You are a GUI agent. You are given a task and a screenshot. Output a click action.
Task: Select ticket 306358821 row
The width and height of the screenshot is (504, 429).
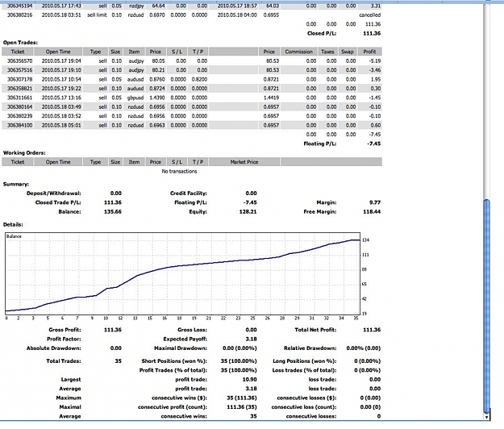click(192, 89)
